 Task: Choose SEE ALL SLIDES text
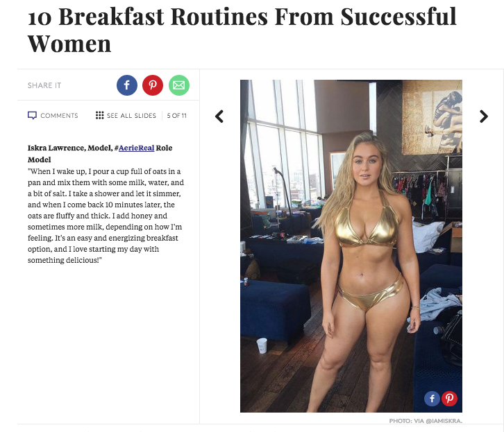(x=131, y=116)
